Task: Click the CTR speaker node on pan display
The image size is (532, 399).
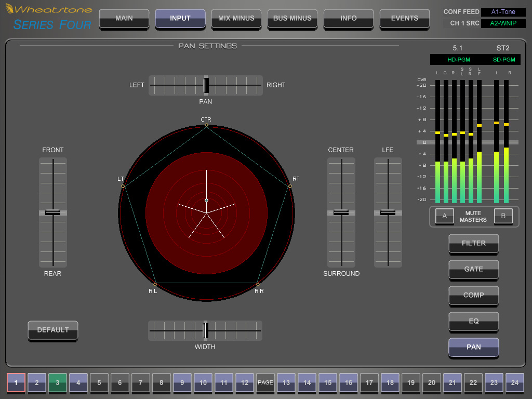Action: [206, 125]
